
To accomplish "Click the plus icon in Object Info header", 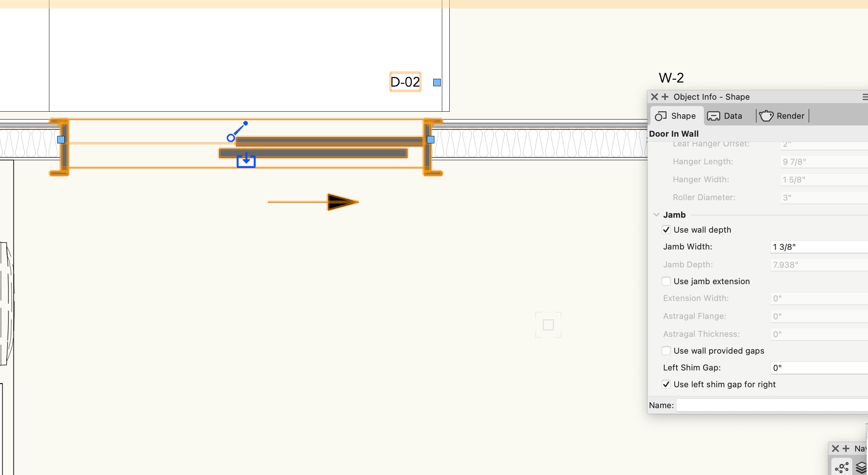I will click(665, 97).
